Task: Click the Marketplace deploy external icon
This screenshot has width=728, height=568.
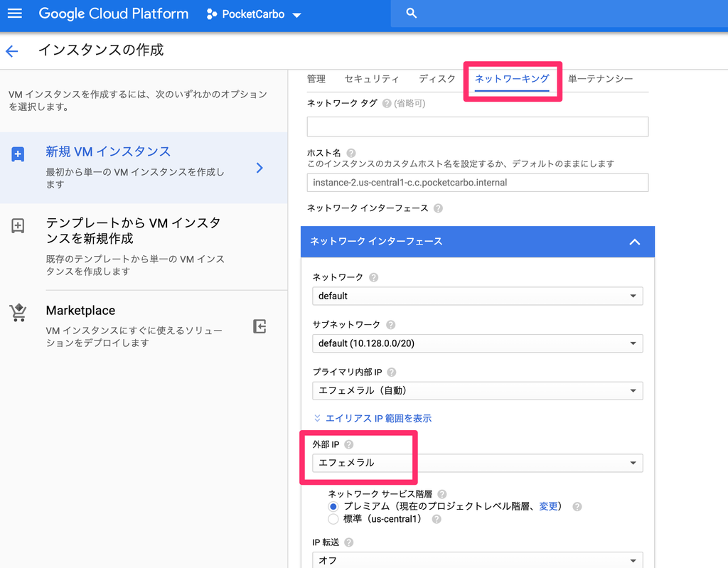Action: point(260,326)
